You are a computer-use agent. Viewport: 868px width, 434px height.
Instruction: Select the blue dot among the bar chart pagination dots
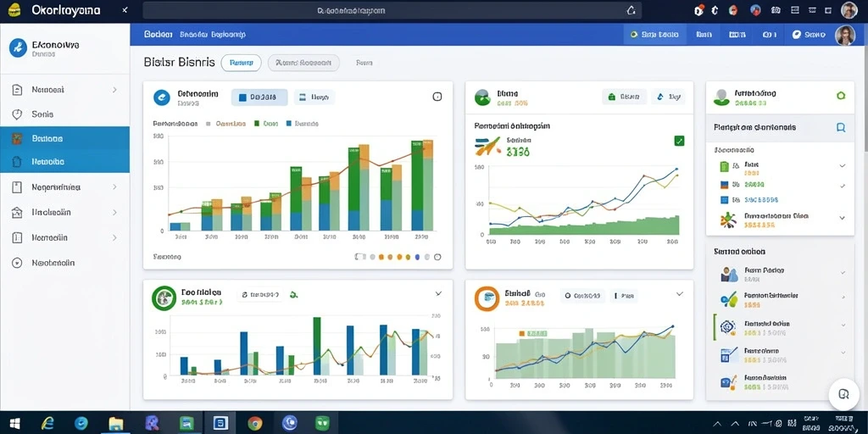coord(417,257)
